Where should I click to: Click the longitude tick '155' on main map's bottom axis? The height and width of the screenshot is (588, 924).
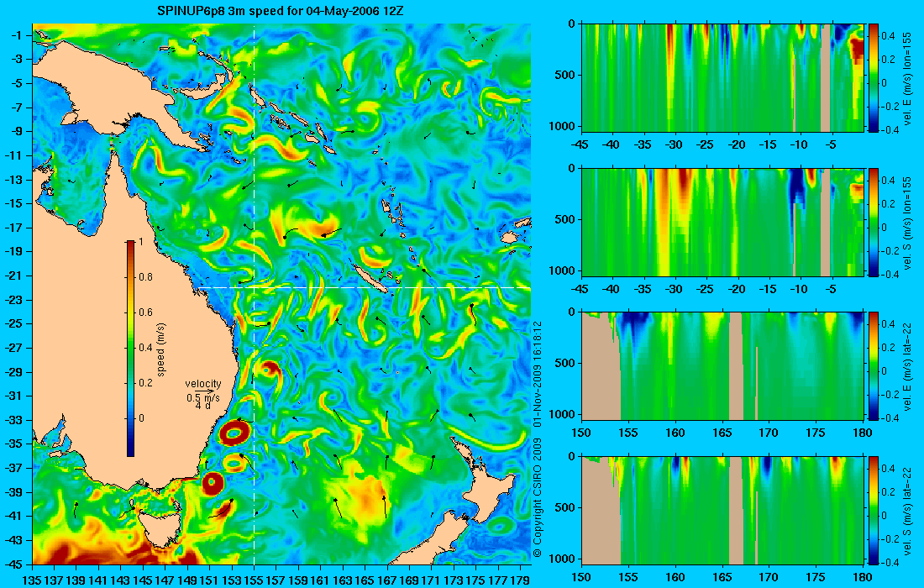pos(254,580)
